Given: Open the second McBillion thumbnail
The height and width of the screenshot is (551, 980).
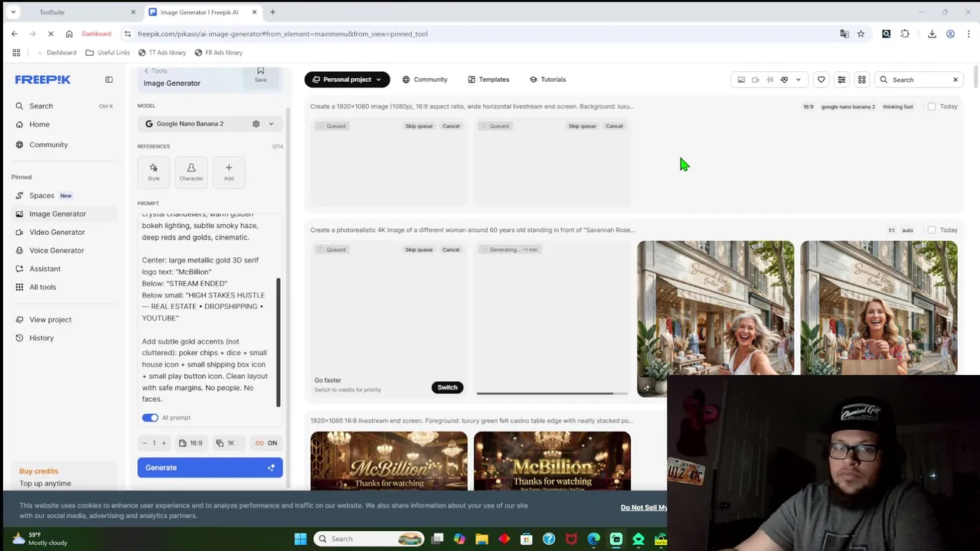Looking at the screenshot, I should pyautogui.click(x=552, y=460).
